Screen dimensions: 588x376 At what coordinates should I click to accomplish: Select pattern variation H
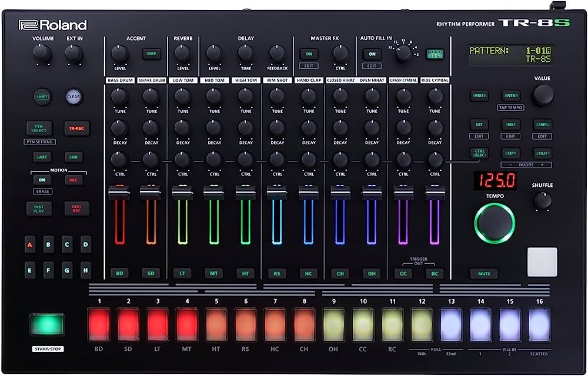[x=86, y=270]
